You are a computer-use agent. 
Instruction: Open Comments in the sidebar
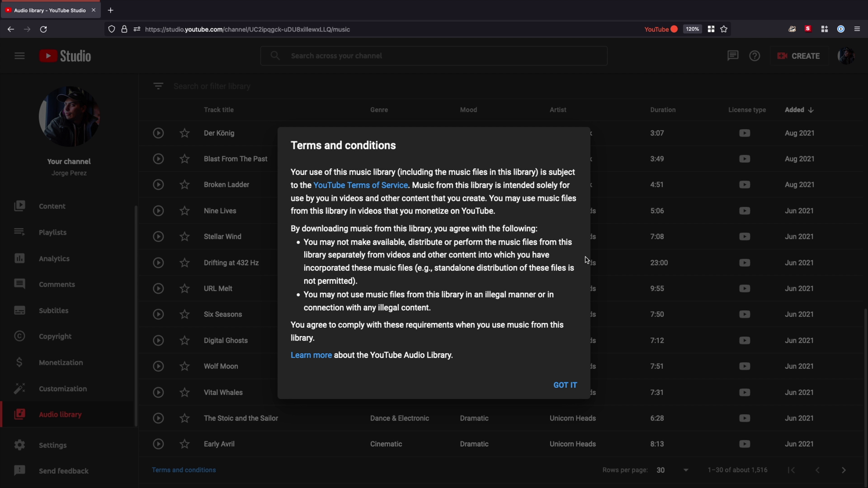coord(57,285)
